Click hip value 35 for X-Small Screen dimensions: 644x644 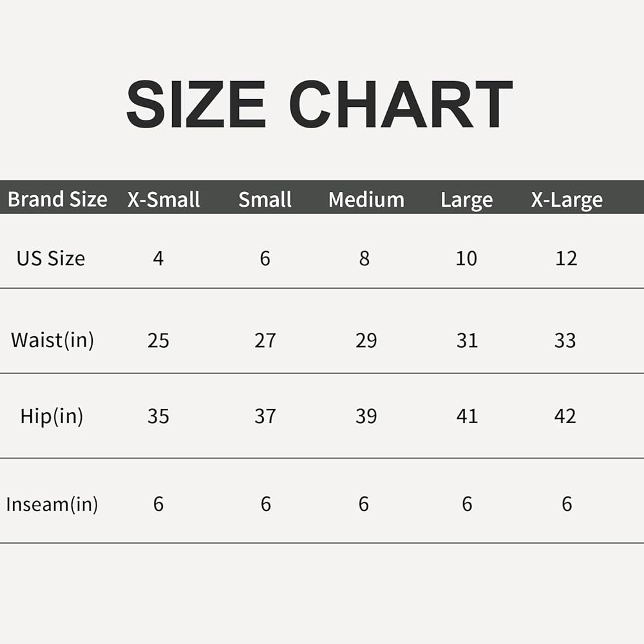pos(158,416)
